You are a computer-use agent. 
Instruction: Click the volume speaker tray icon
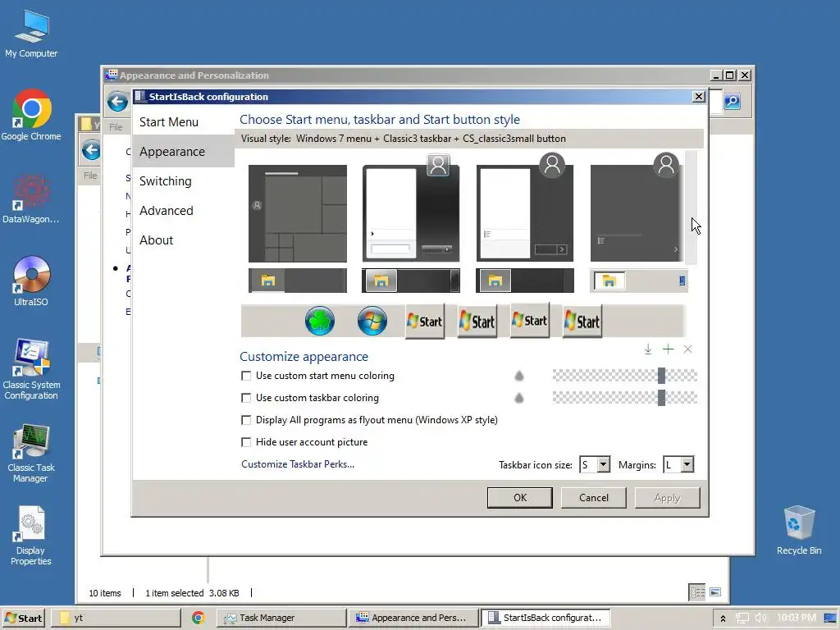tap(760, 619)
